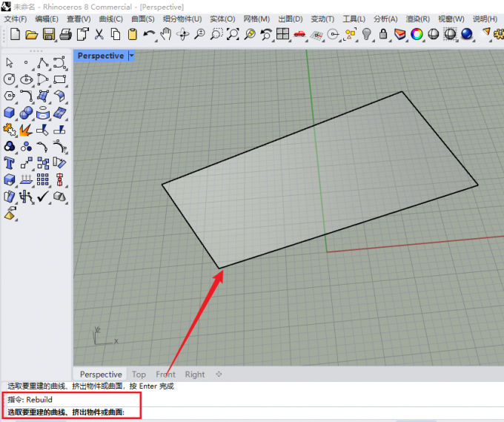
Task: Click the Check objects checkmark icon
Action: 43,196
